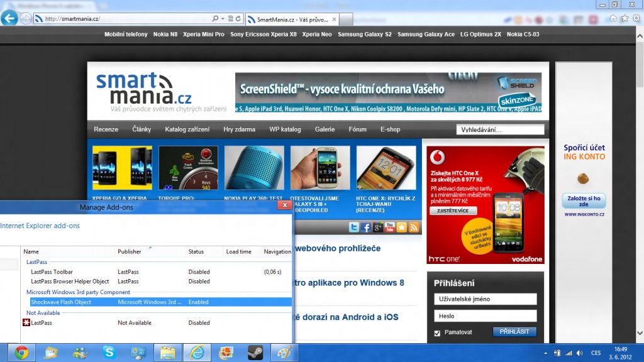
Task: Open the IE Tools gear menu
Action: [636, 18]
